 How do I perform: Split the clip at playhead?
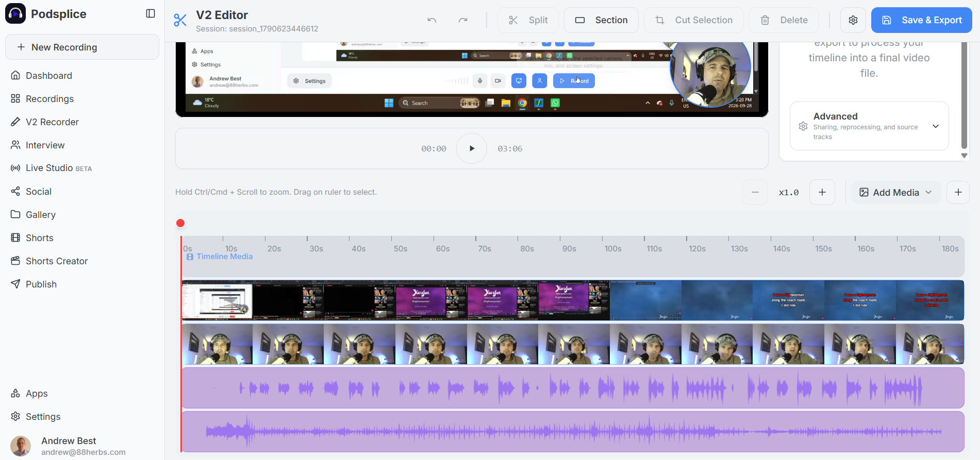tap(528, 20)
